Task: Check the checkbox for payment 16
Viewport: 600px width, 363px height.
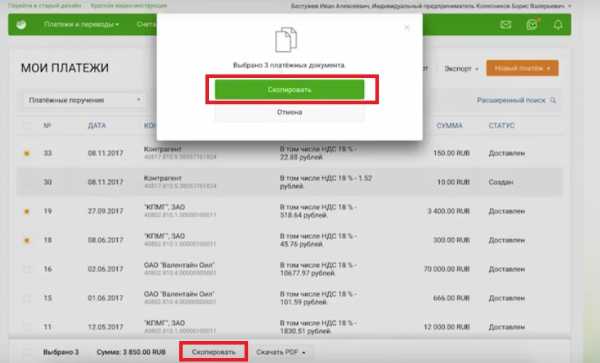Action: click(x=27, y=269)
